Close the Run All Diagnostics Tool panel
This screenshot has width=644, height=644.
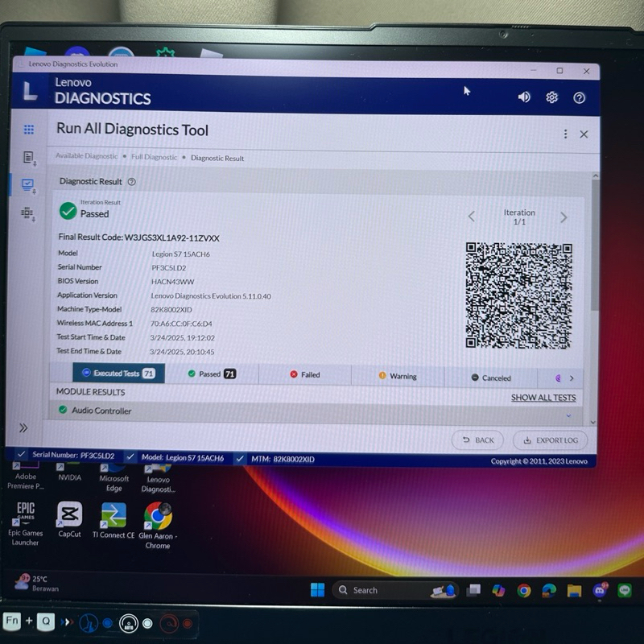[584, 134]
